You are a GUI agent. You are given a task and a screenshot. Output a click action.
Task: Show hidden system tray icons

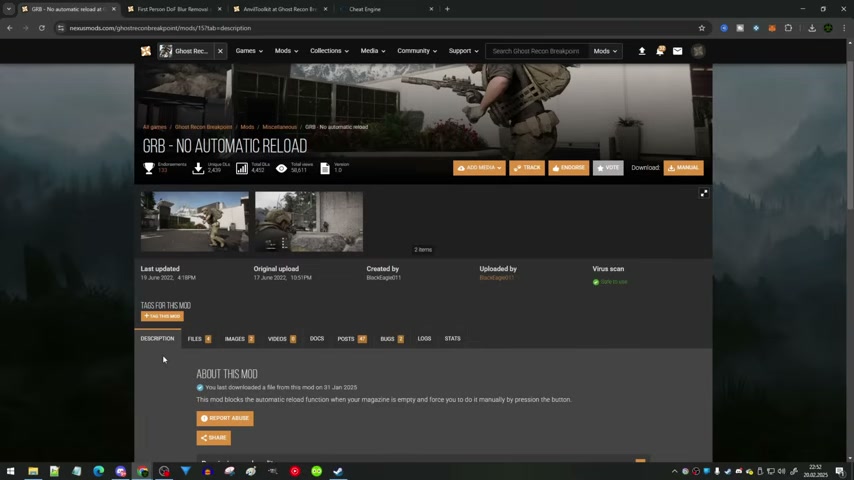point(674,471)
